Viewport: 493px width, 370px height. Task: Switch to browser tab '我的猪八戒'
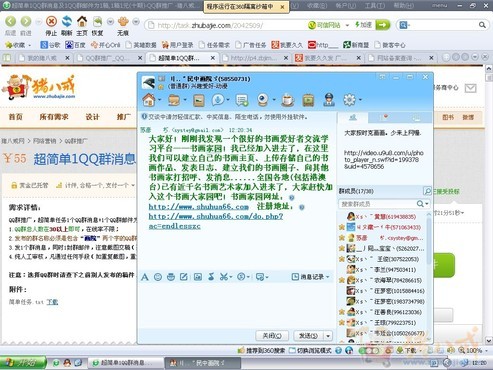(x=42, y=58)
